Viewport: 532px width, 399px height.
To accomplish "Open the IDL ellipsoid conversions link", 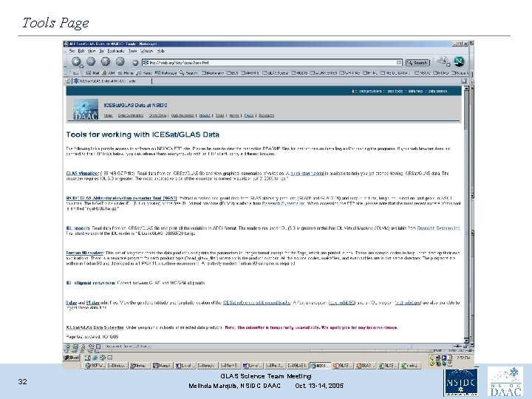I will point(91,283).
